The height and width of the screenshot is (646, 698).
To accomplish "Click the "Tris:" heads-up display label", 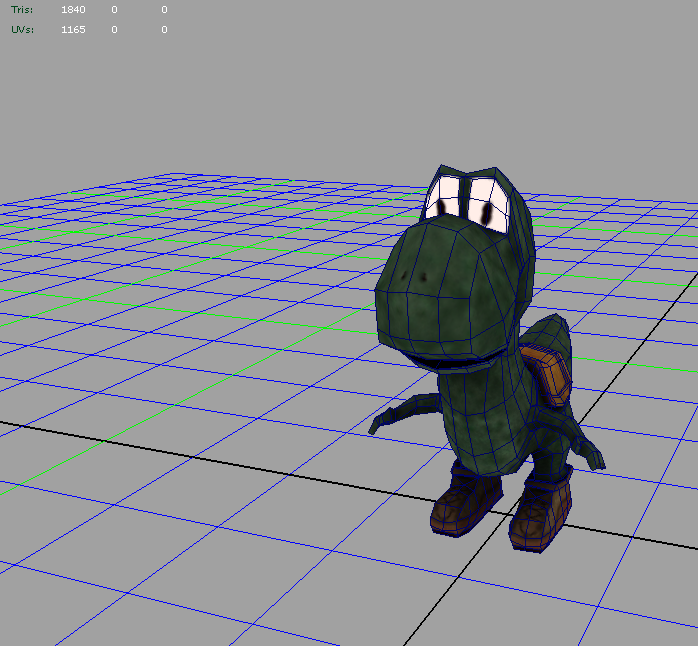I will (22, 10).
